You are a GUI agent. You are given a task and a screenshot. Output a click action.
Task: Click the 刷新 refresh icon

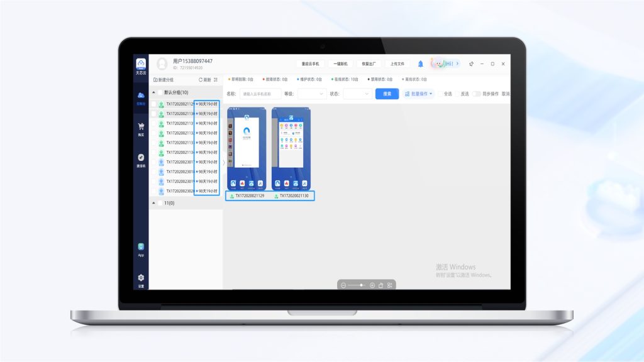click(x=201, y=80)
